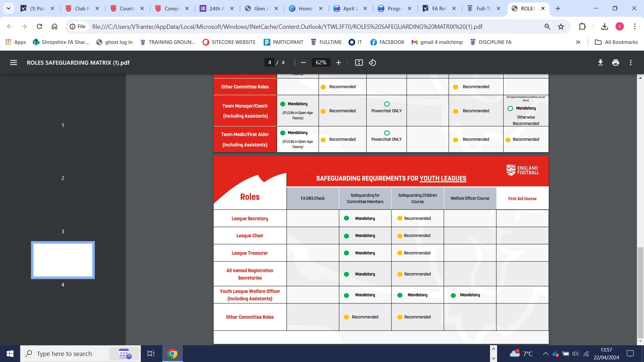This screenshot has height=362, width=644.
Task: Open PDF viewer more actions menu
Action: pos(631,63)
